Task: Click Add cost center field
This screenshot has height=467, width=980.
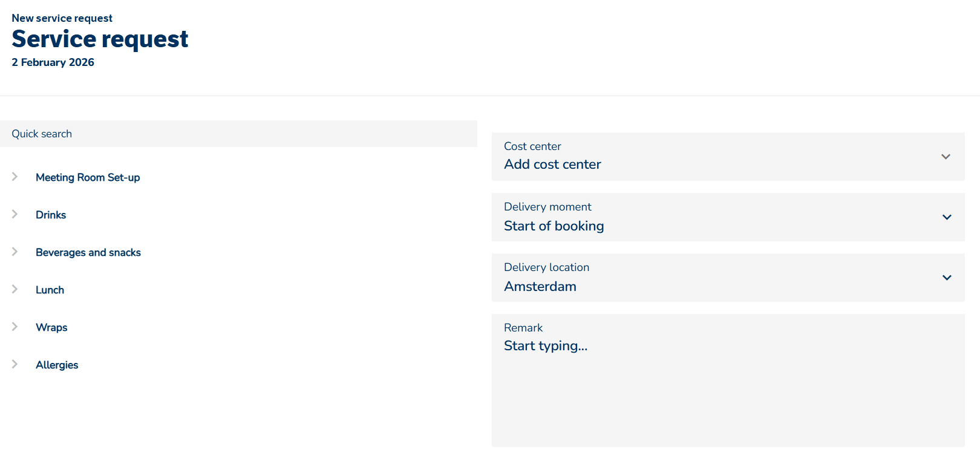Action: (552, 165)
